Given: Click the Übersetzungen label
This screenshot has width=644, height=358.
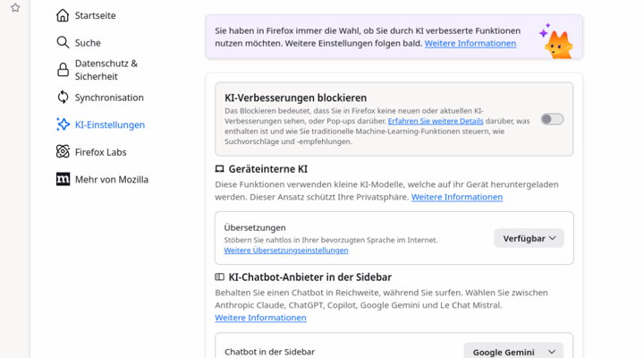Looking at the screenshot, I should [255, 227].
